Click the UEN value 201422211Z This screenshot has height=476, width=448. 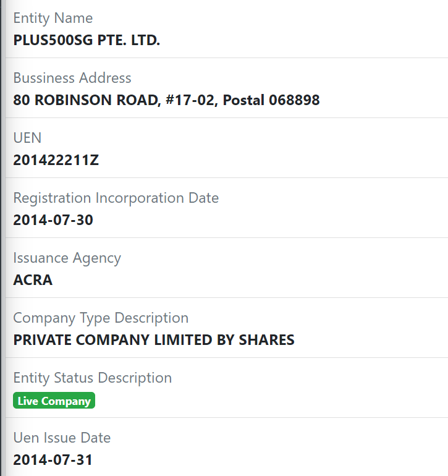pos(56,160)
